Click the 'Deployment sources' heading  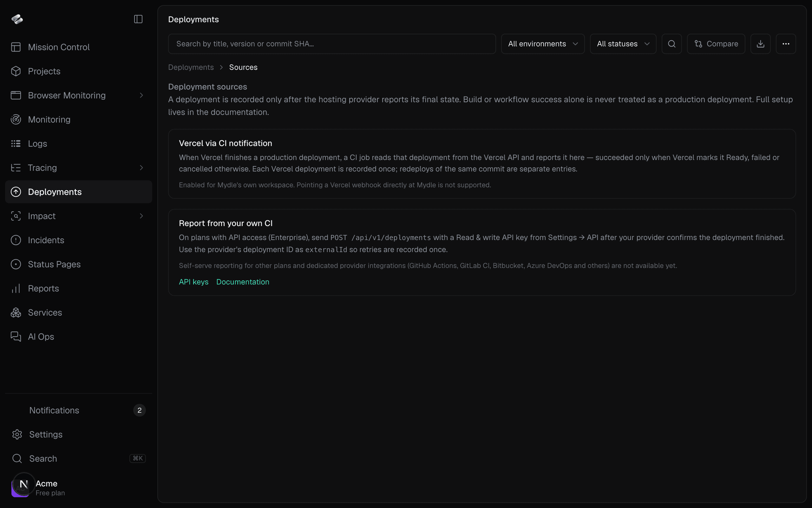point(207,87)
